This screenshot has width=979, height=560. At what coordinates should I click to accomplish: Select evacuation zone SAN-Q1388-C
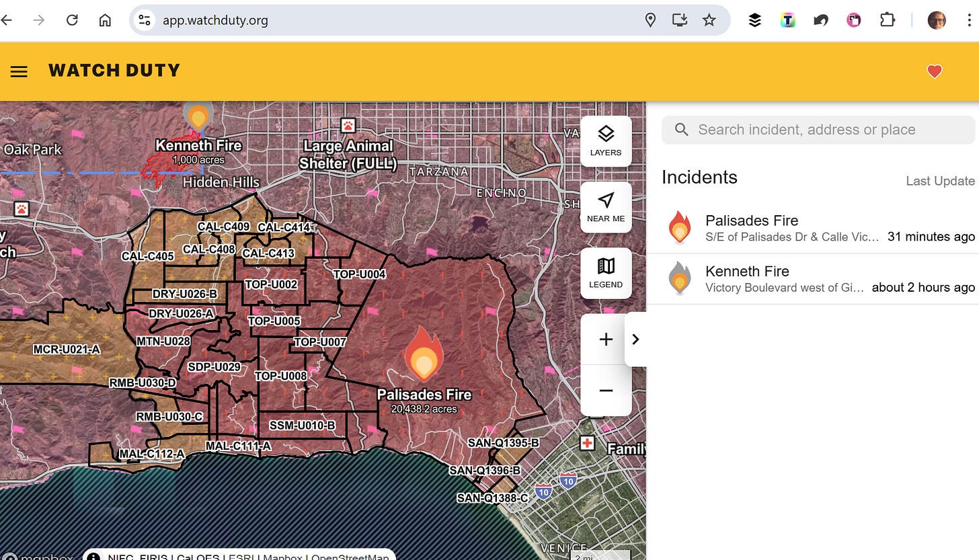[x=492, y=498]
